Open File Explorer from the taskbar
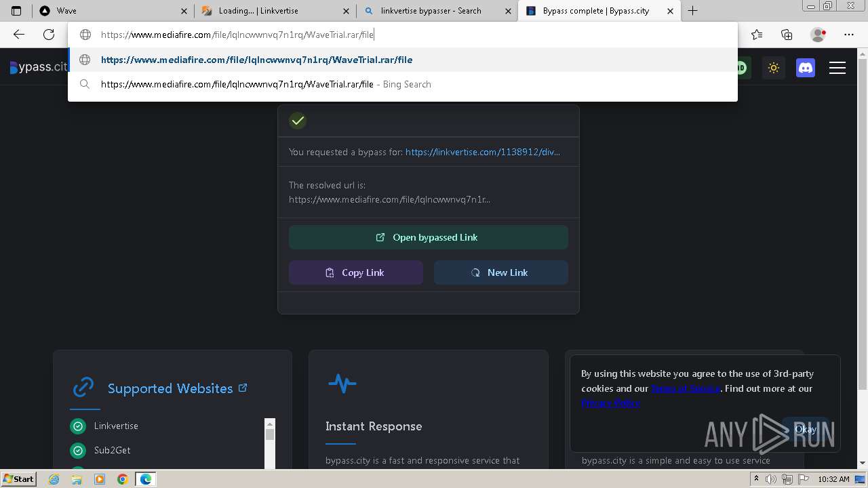 point(77,479)
